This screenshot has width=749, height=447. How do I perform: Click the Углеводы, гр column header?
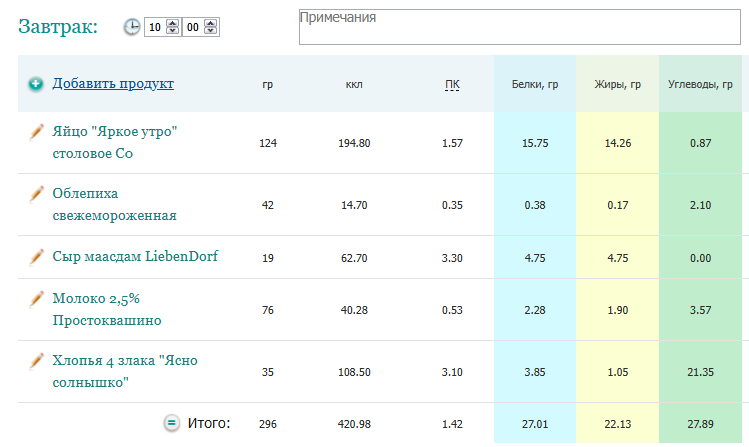point(700,85)
